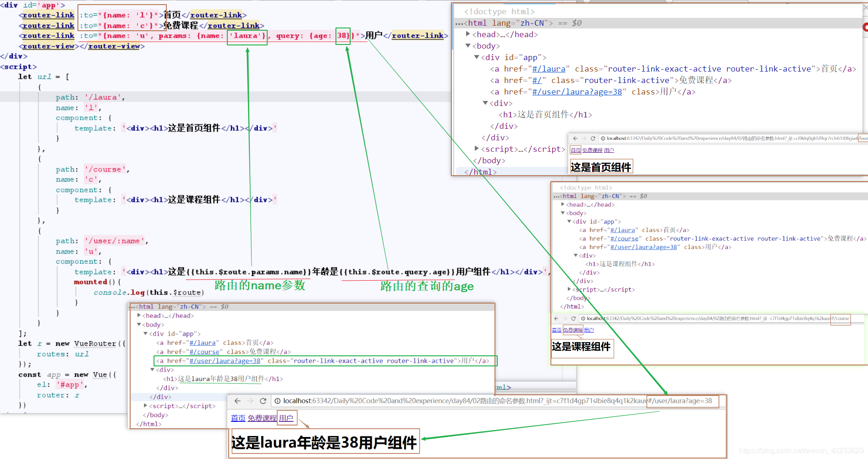868x459 pixels.
Task: Click 免费课程 link on page showing 这是课程组件
Action: coord(573,330)
